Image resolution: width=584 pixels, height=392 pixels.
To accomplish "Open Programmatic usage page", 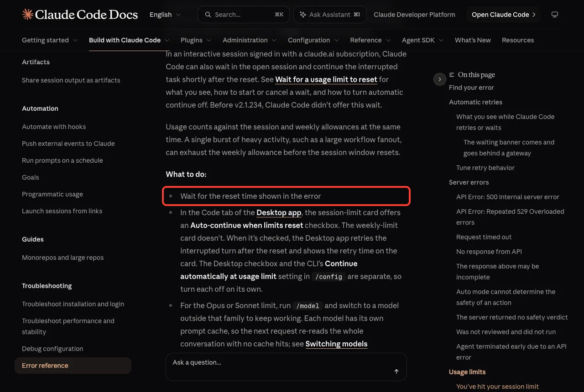I will point(52,194).
